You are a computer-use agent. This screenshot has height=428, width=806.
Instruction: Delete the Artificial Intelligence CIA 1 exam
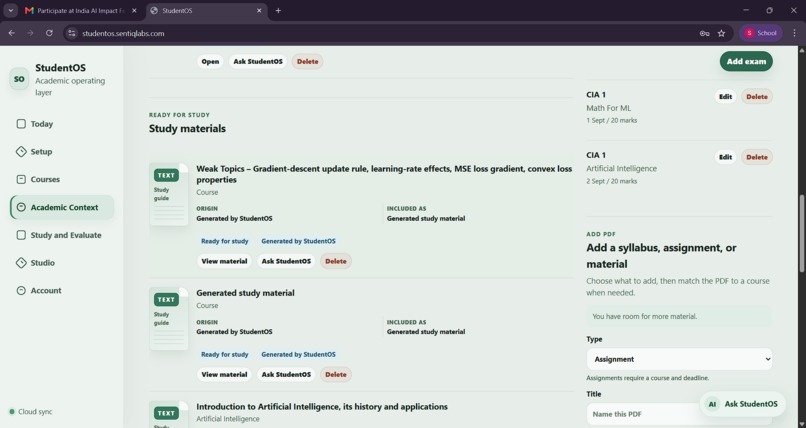757,157
